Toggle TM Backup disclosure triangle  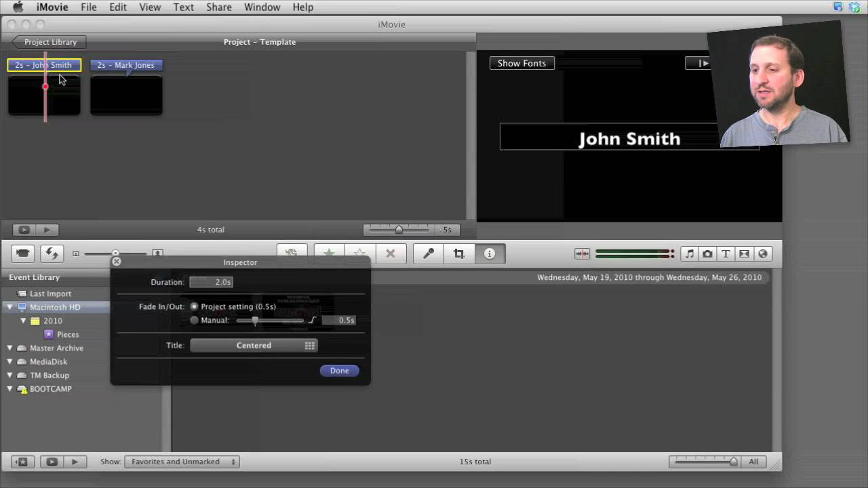(x=9, y=375)
